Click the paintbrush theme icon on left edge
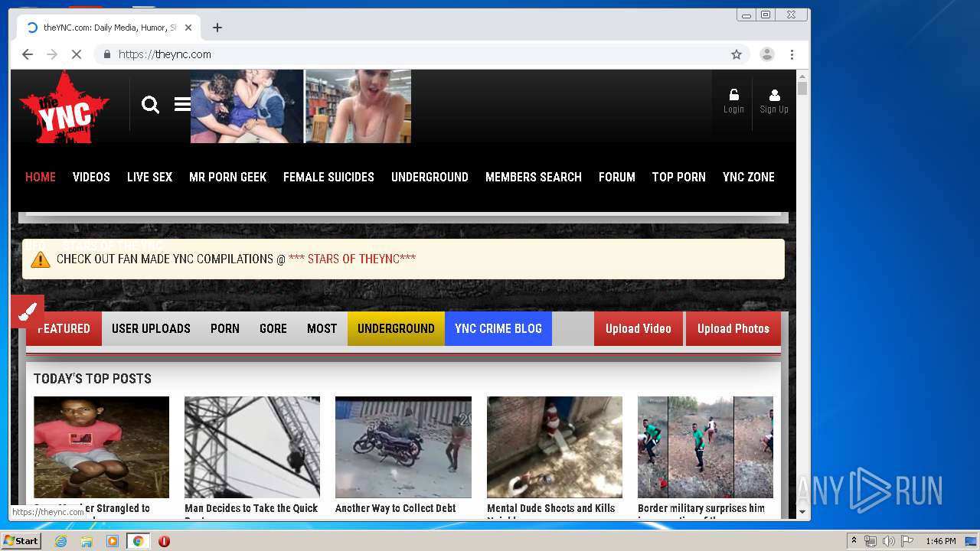This screenshot has width=980, height=551. point(27,311)
